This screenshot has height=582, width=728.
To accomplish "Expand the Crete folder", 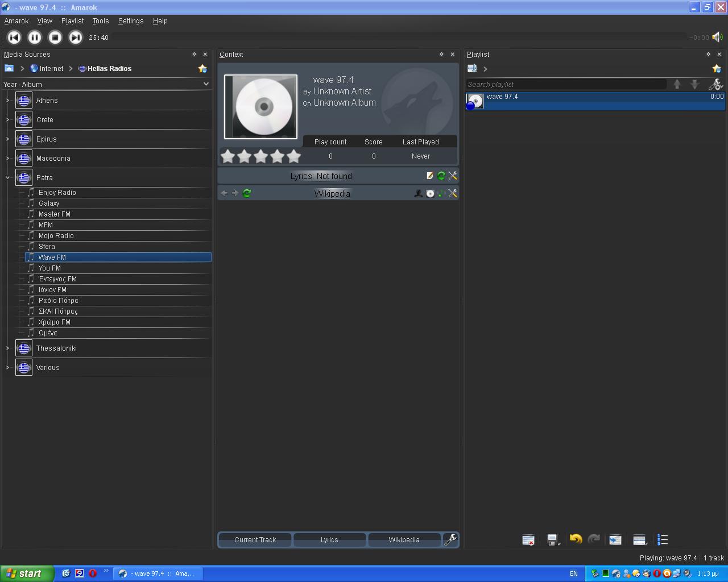I will click(x=7, y=120).
